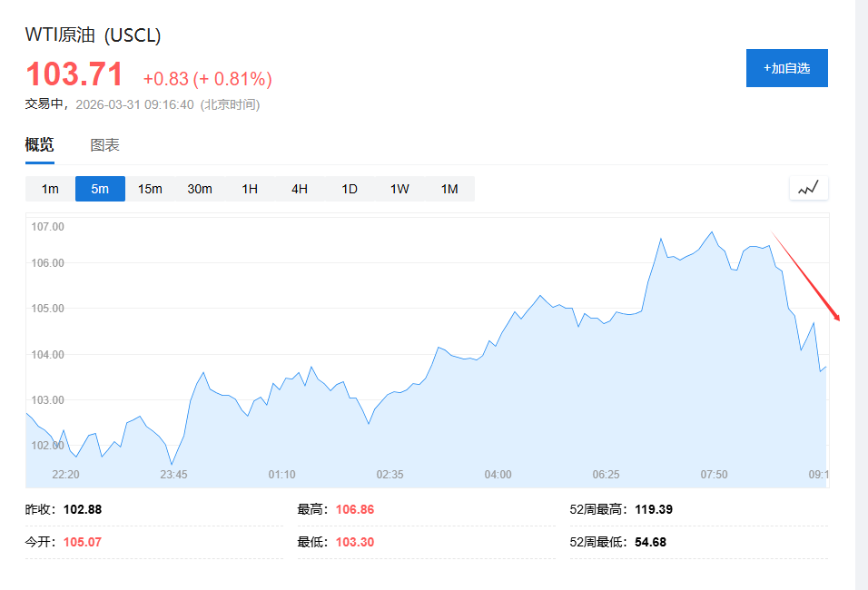Screen dimensions: 868x590
Task: Select the 1D timeframe
Action: click(x=349, y=189)
